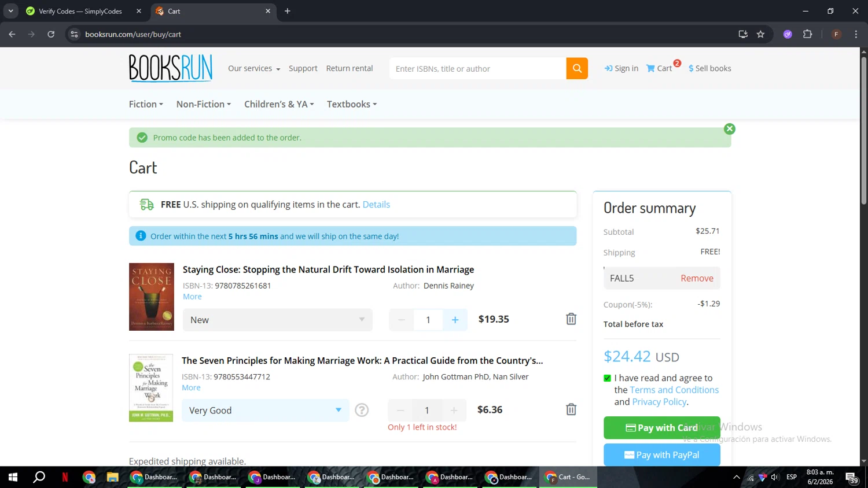868x488 pixels.
Task: Open the Staying Close book title
Action: click(x=328, y=269)
